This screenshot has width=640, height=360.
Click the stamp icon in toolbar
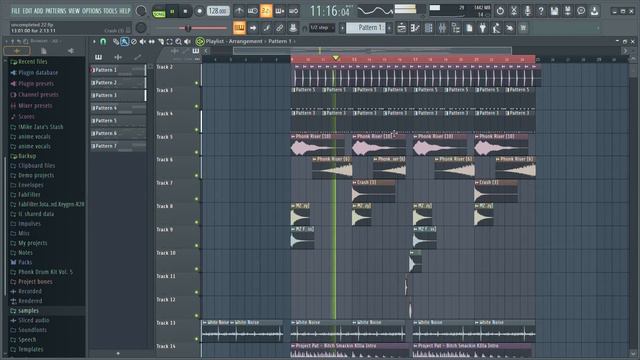pyautogui.click(x=293, y=28)
